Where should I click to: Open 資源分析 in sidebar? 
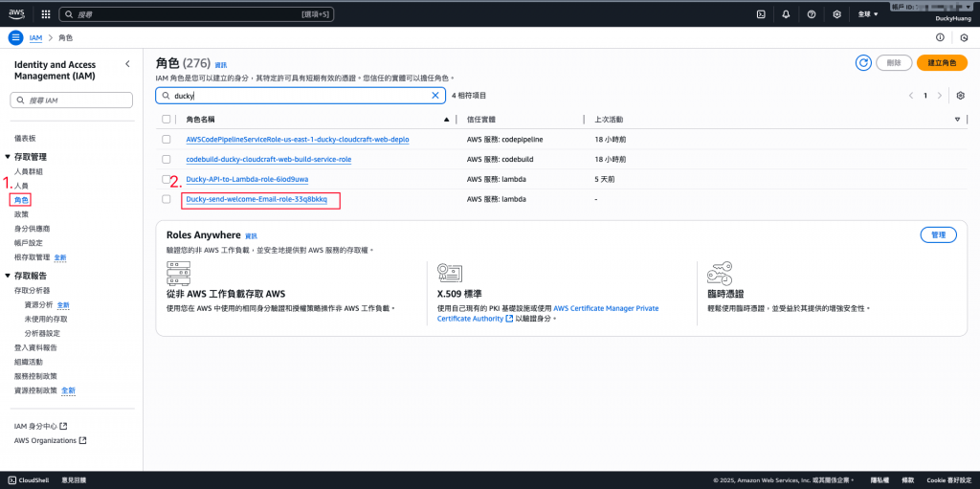tap(38, 304)
